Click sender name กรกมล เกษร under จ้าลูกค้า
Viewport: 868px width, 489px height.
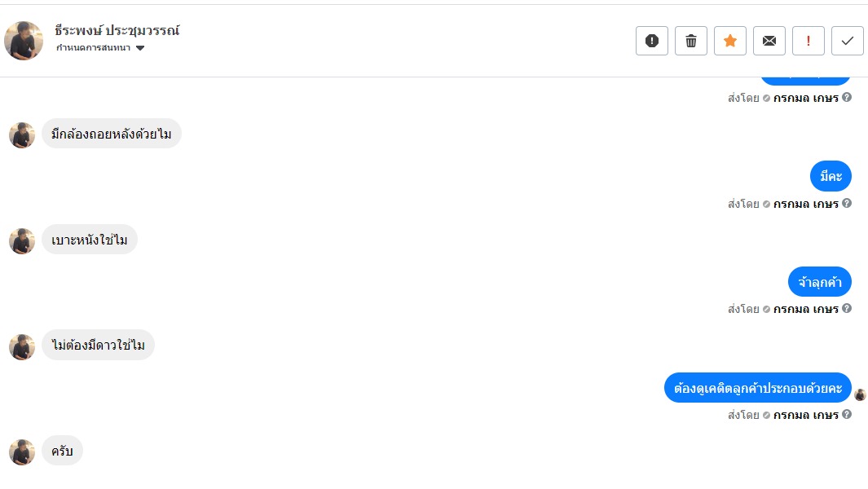[x=805, y=310]
